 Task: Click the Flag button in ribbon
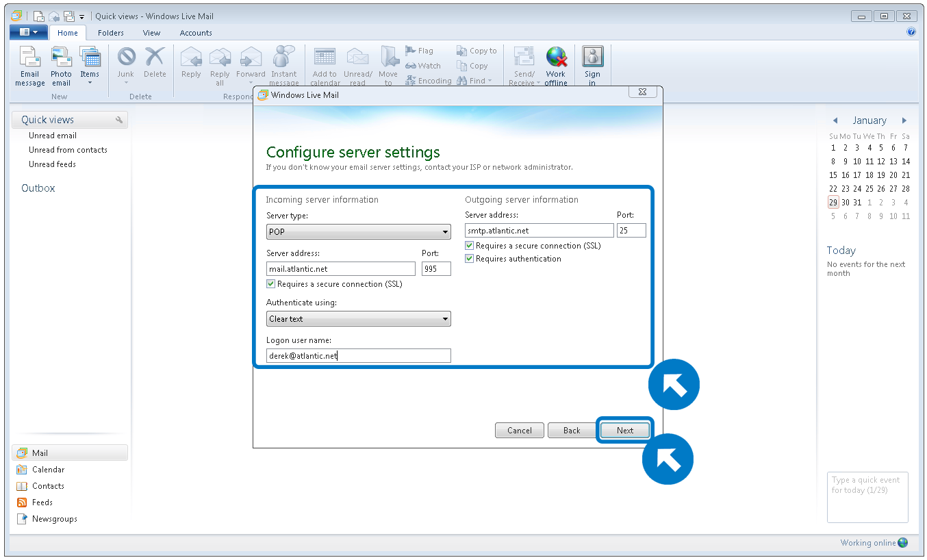419,51
